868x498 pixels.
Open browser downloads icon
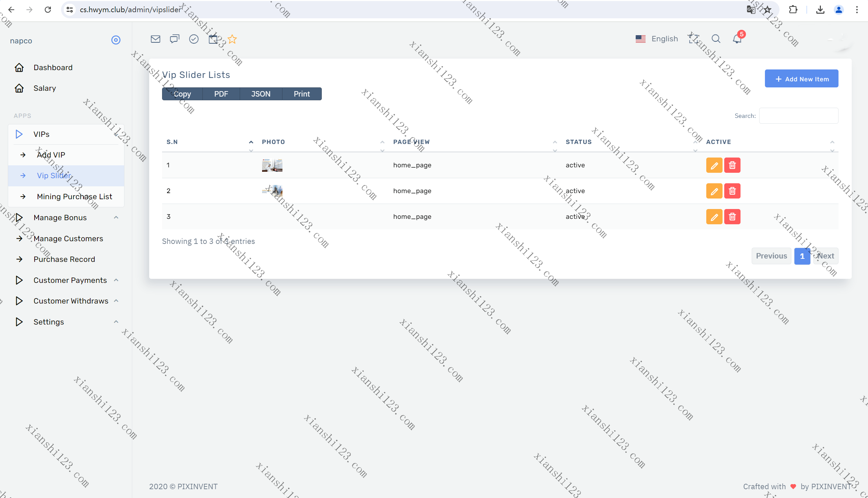(820, 9)
